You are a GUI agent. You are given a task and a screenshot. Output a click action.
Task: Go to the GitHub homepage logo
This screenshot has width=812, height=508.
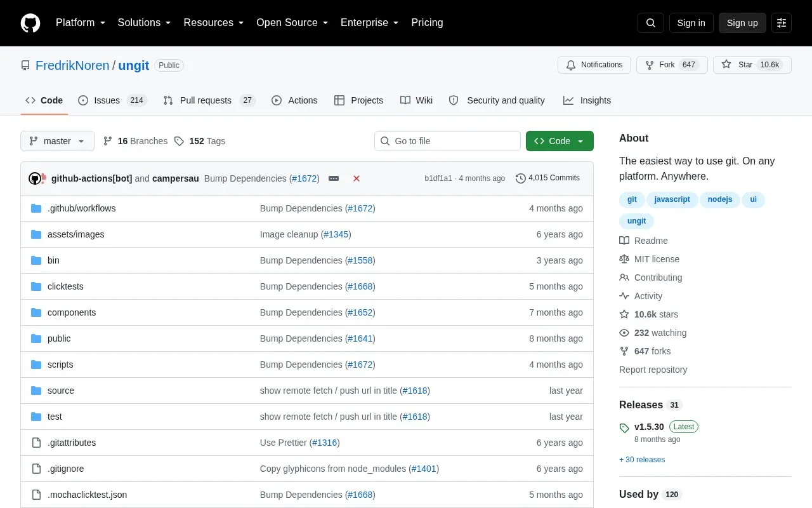(x=30, y=23)
